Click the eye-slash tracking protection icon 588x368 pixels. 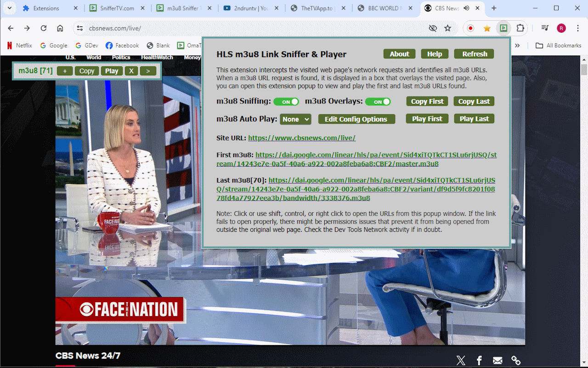point(433,28)
